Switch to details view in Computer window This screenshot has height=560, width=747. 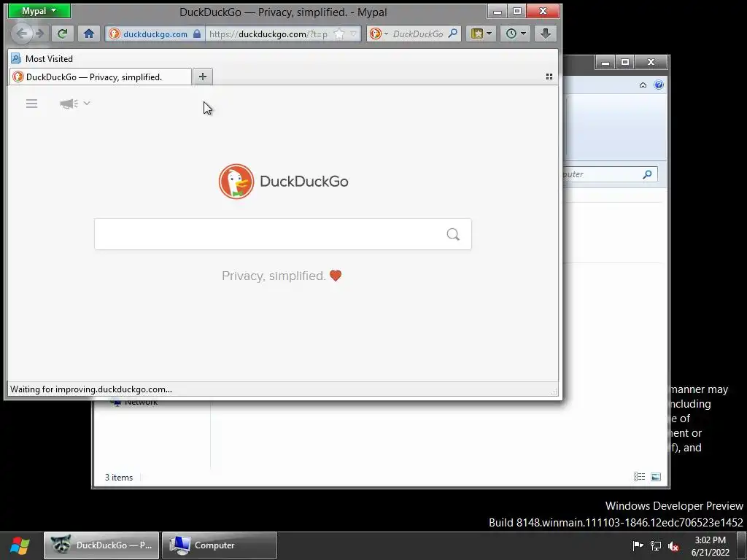click(639, 477)
